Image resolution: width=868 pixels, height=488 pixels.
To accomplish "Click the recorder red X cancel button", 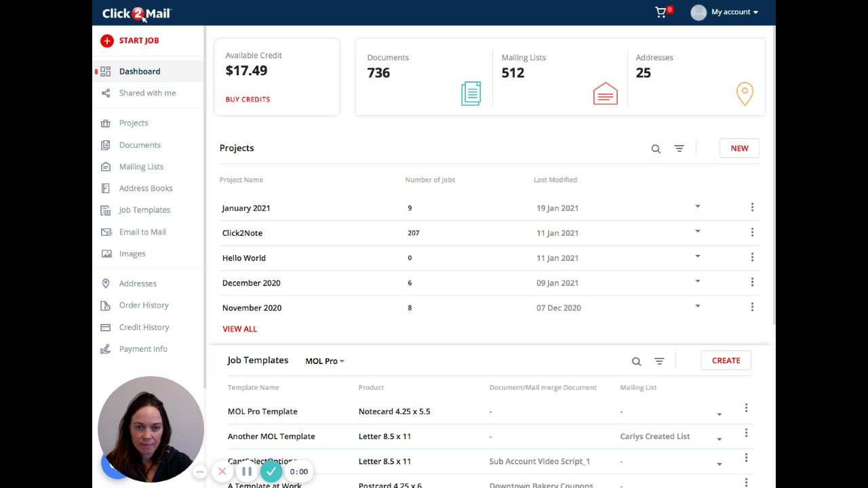I will [222, 471].
